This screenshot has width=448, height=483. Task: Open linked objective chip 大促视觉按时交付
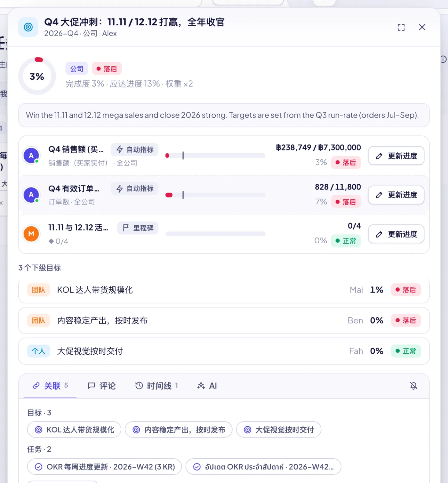tap(279, 430)
